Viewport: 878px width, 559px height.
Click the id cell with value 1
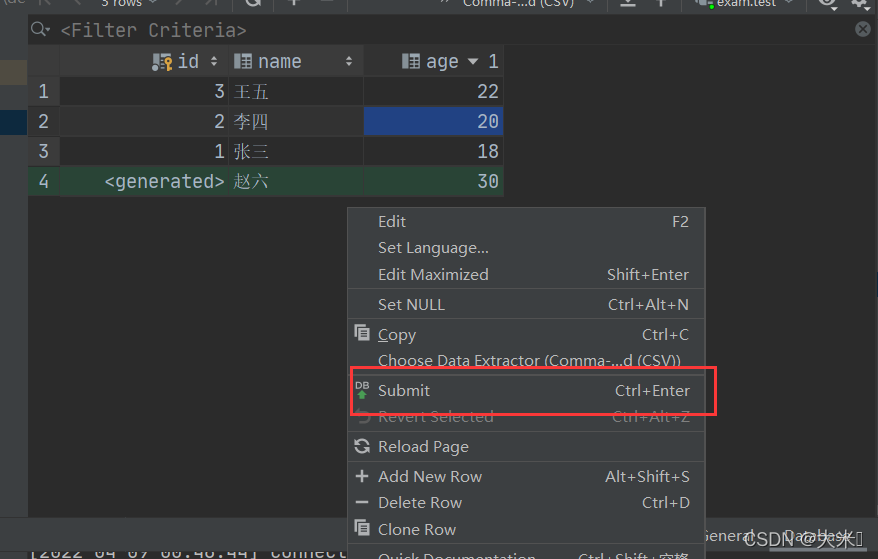click(x=144, y=151)
